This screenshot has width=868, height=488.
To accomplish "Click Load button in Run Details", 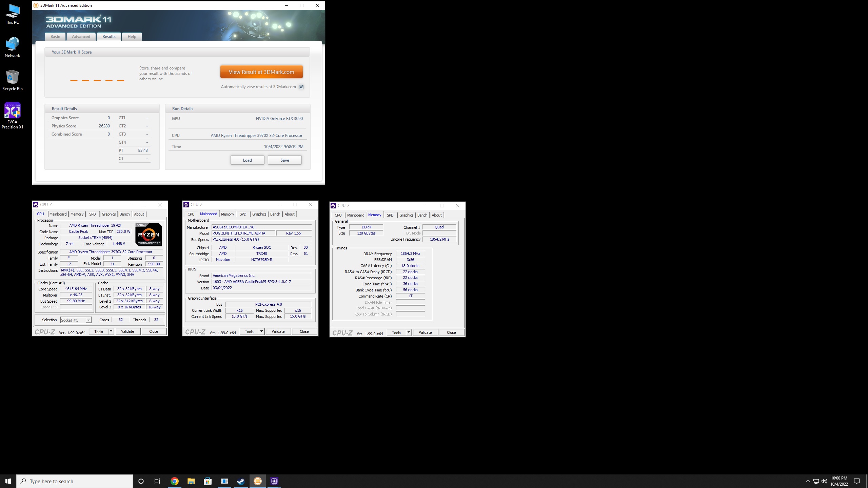I will coord(248,160).
